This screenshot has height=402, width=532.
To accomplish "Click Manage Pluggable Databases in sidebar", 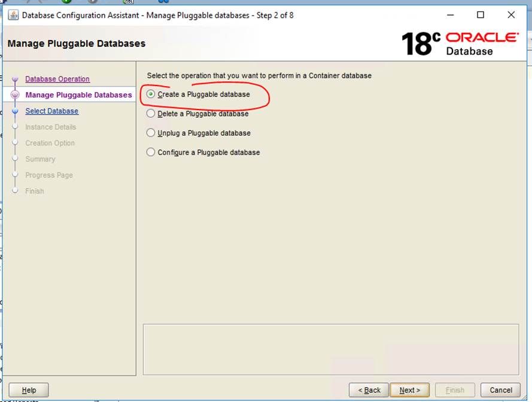I will [x=78, y=95].
